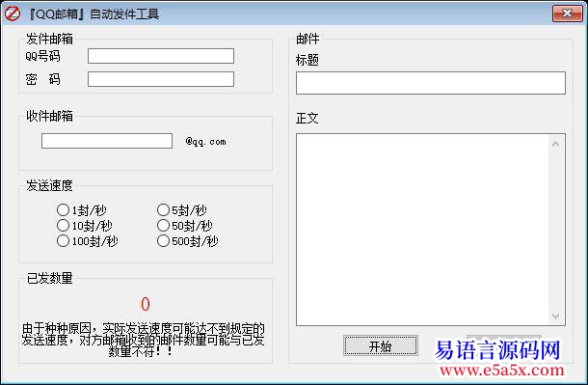Click the 收件邮箱 group label
588x385 pixels.
49,117
